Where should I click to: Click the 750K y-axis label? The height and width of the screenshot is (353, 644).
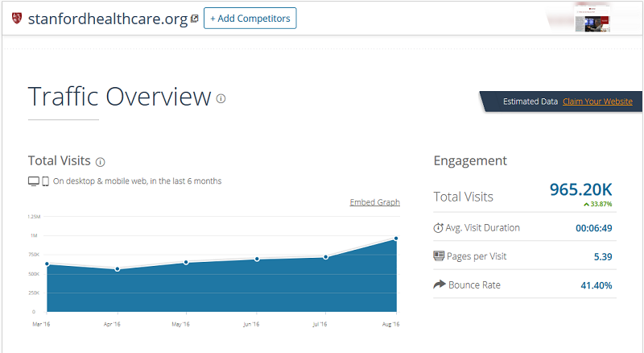pyautogui.click(x=34, y=255)
